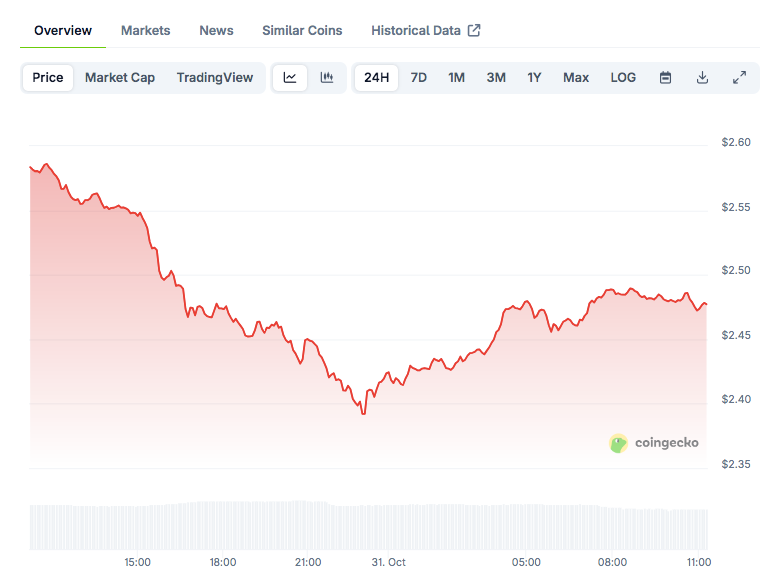This screenshot has height=588, width=768.
Task: Click the CoinGecko logo watermark
Action: 654,442
